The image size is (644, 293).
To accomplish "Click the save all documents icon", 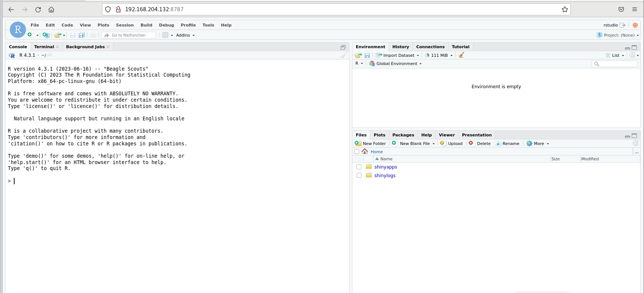I will coord(81,35).
